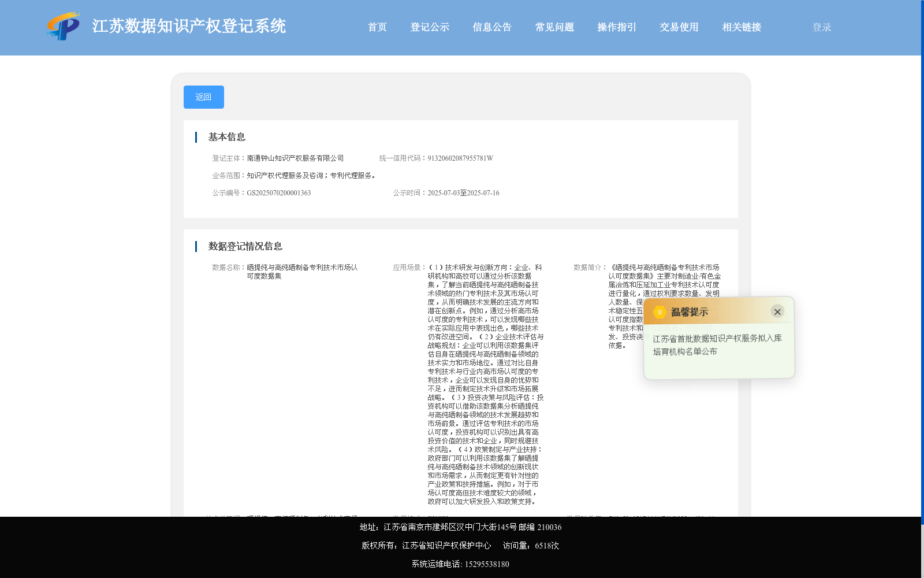Select 常见问题 menu item
The image size is (924, 578).
[554, 27]
